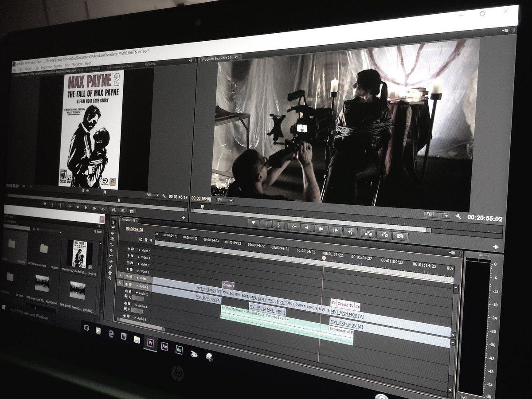Open the File menu

[x=14, y=70]
